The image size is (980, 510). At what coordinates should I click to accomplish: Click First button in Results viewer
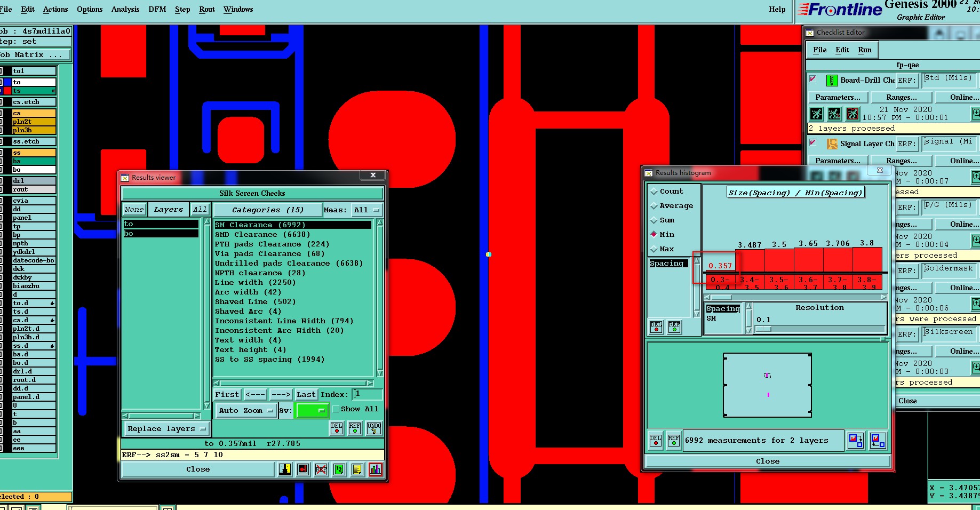pyautogui.click(x=227, y=395)
